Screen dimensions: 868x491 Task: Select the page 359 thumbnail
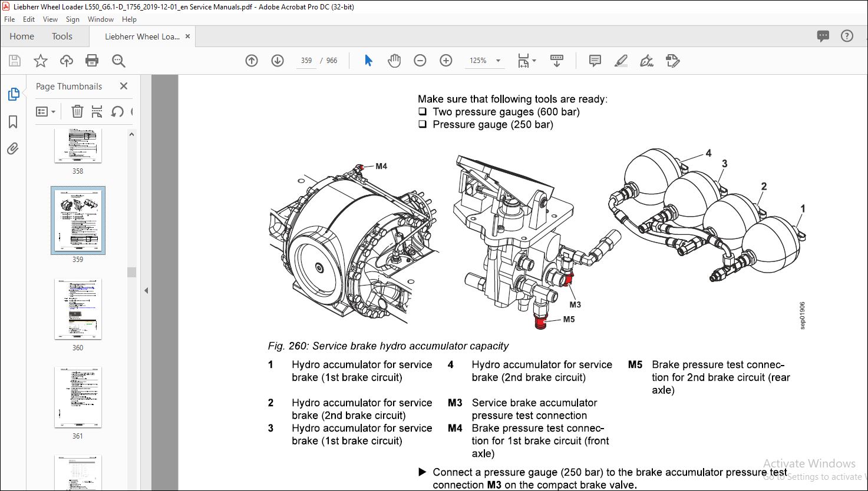(x=78, y=220)
